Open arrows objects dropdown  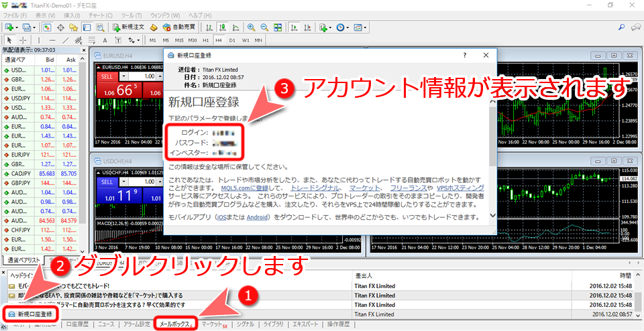134,40
